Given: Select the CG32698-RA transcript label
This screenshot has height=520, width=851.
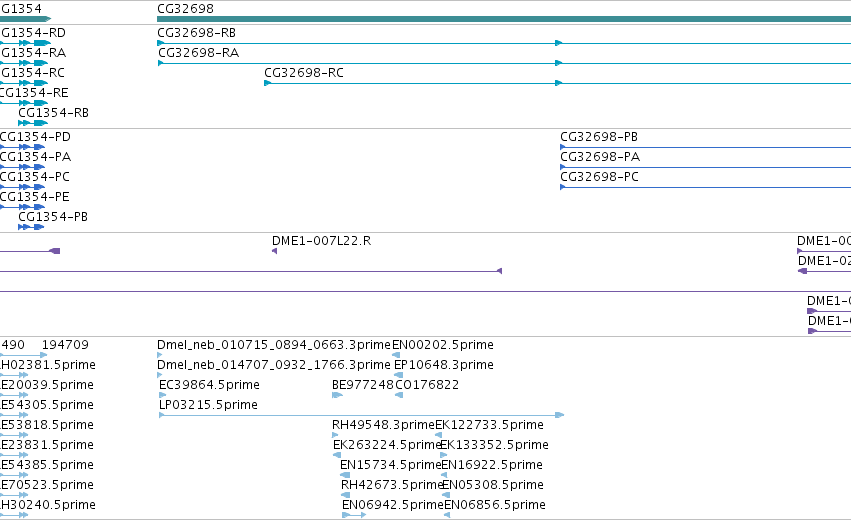Looking at the screenshot, I should 198,53.
